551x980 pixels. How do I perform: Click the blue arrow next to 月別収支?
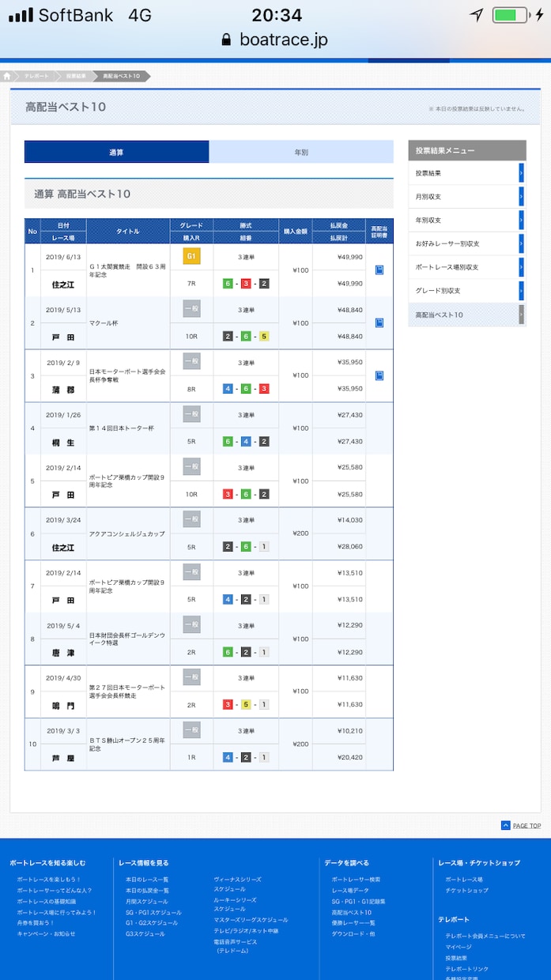point(521,197)
